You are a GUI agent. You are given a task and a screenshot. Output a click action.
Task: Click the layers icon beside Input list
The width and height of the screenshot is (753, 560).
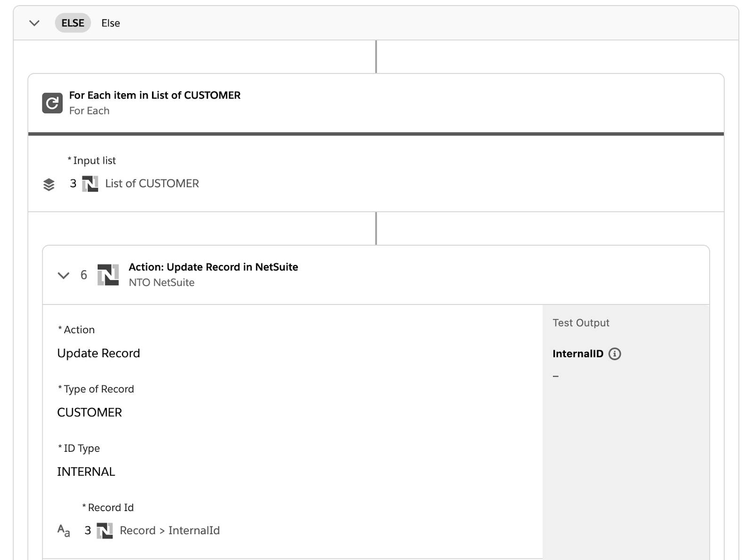tap(49, 184)
